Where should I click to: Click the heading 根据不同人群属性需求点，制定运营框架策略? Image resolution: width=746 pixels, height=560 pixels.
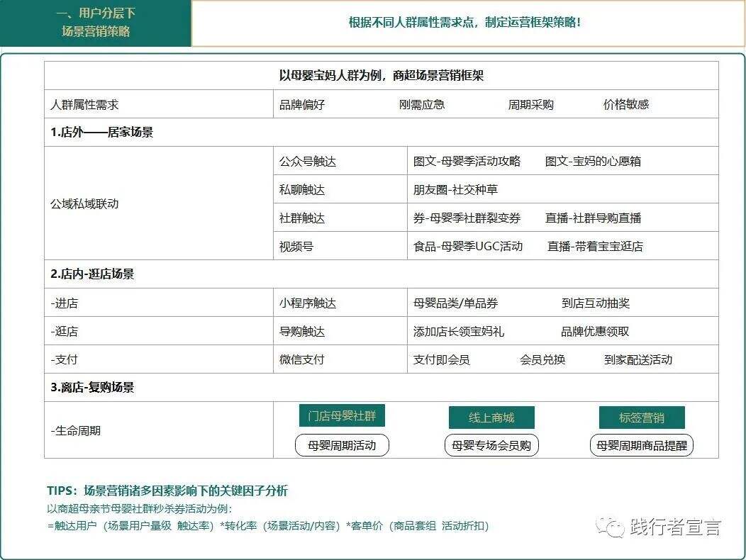pyautogui.click(x=464, y=23)
